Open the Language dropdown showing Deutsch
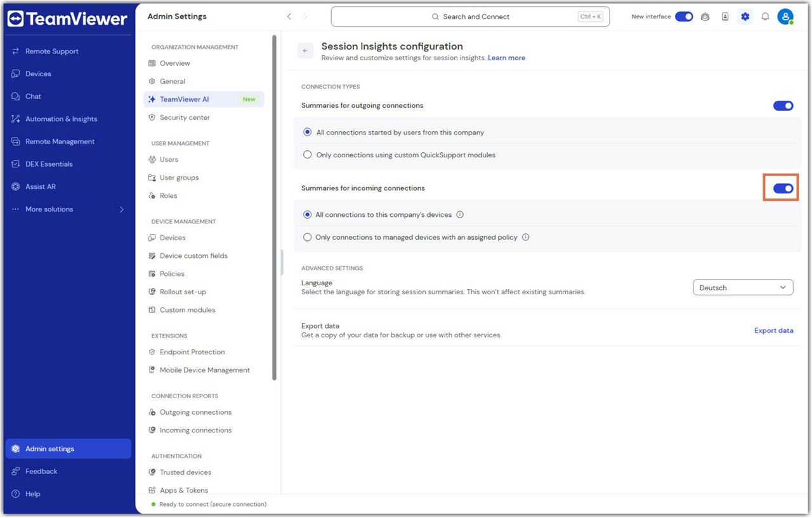 [x=742, y=288]
